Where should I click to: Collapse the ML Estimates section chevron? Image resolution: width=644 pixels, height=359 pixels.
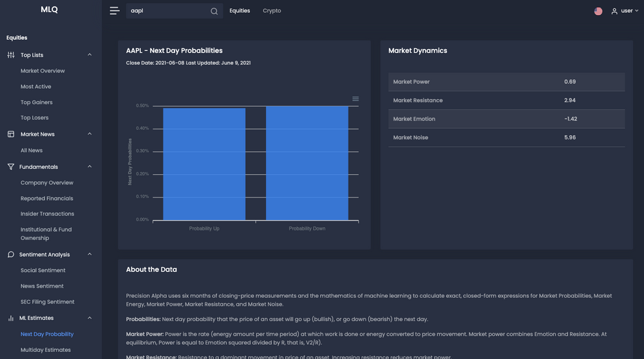(x=90, y=318)
